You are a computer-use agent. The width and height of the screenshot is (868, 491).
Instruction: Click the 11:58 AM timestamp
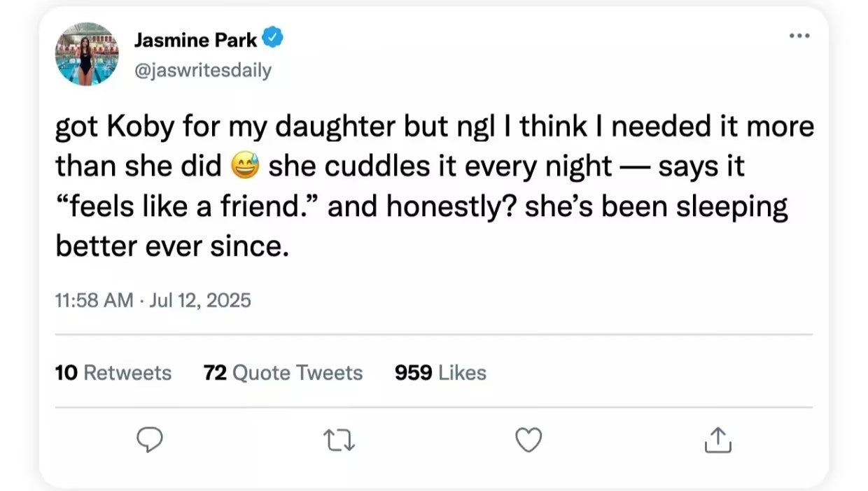click(94, 301)
